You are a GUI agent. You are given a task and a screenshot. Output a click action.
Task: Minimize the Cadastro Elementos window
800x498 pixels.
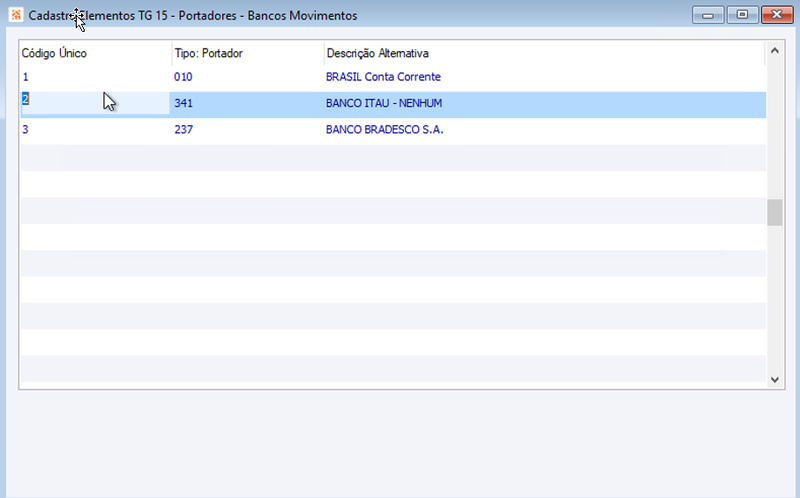tap(708, 15)
